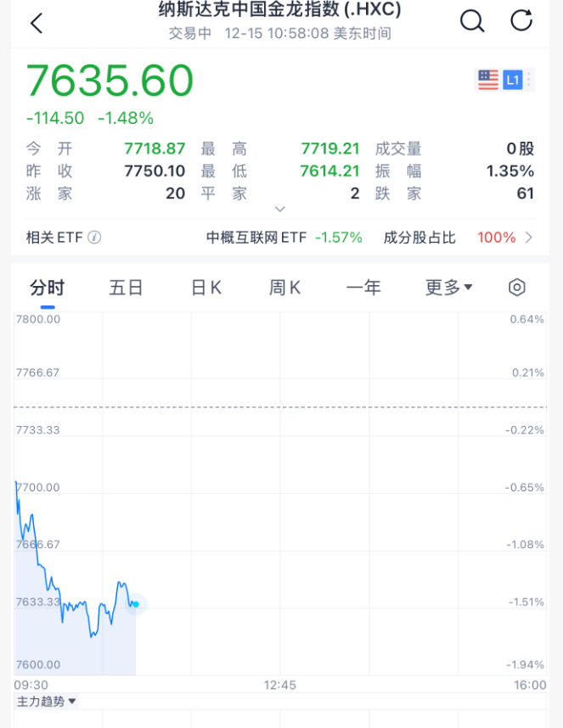Screen dimensions: 563x728
Task: Switch to the 日K tab
Action: point(205,288)
